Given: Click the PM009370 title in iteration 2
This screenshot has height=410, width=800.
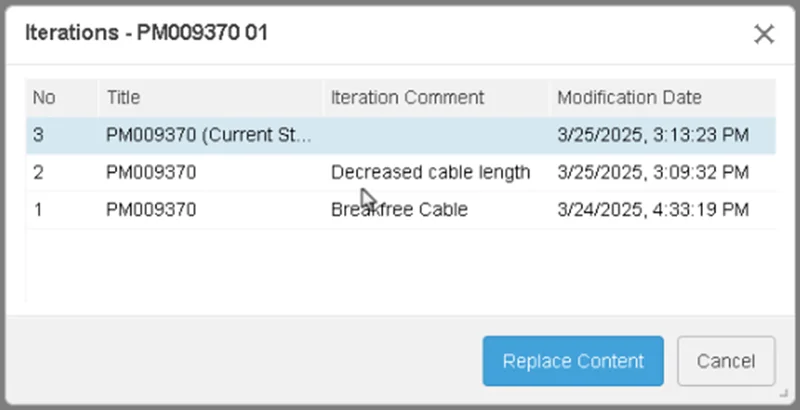Looking at the screenshot, I should pyautogui.click(x=151, y=172).
